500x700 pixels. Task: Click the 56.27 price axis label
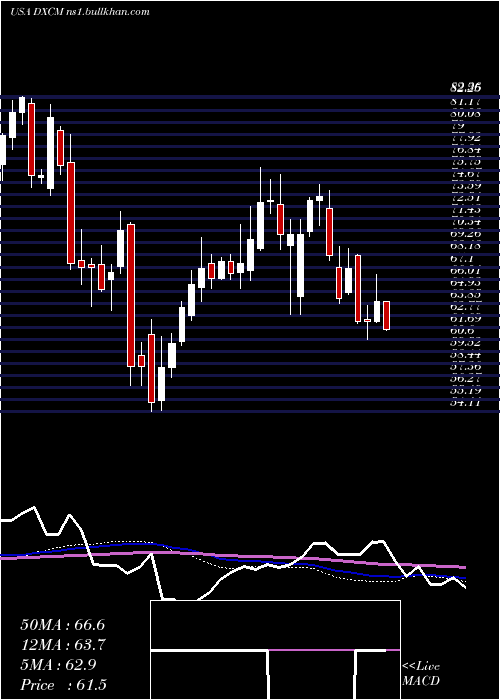[x=465, y=379]
